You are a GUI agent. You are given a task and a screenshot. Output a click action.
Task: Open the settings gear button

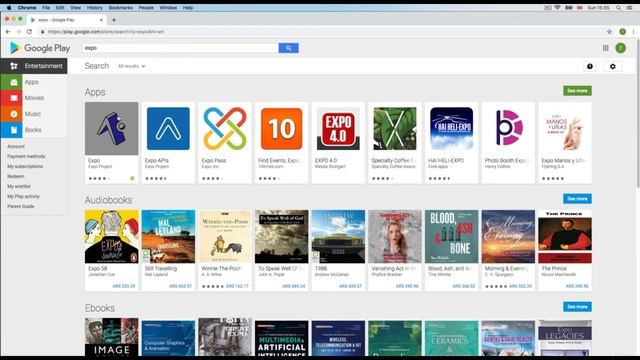(613, 66)
